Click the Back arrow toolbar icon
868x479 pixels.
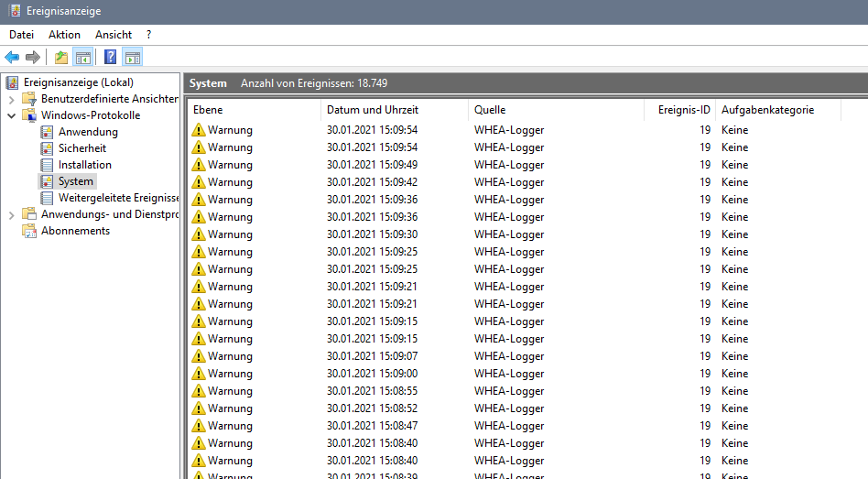pos(12,57)
